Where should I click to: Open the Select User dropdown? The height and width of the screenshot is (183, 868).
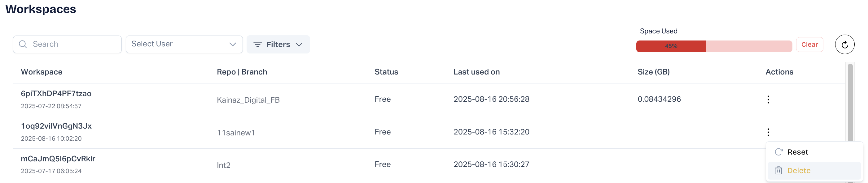point(184,44)
